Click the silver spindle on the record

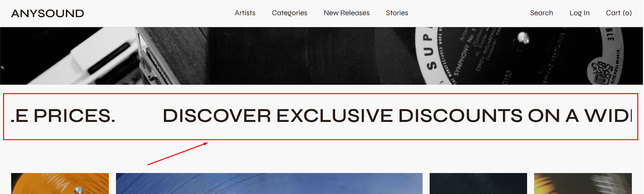pyautogui.click(x=523, y=38)
